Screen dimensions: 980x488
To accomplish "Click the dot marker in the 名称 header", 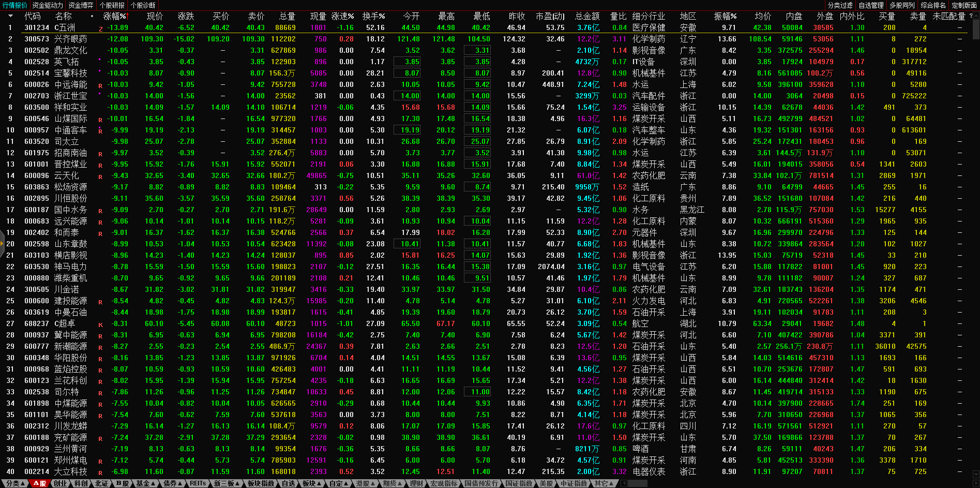I will point(92,17).
